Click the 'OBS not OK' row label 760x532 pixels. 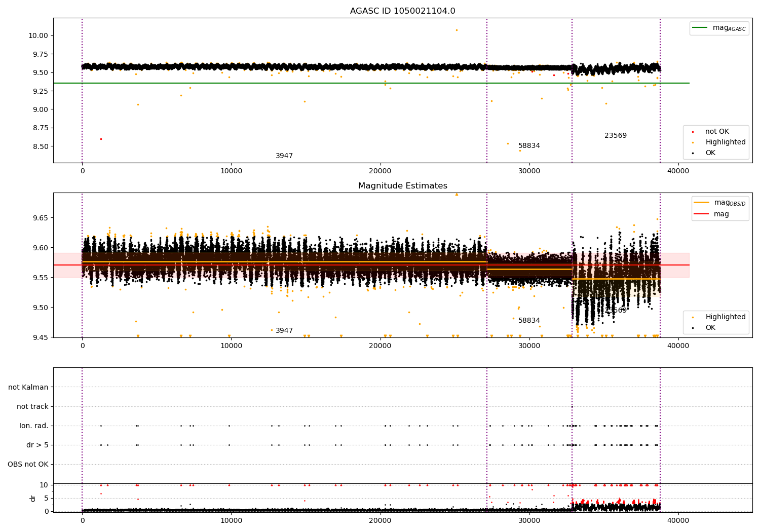pyautogui.click(x=28, y=465)
